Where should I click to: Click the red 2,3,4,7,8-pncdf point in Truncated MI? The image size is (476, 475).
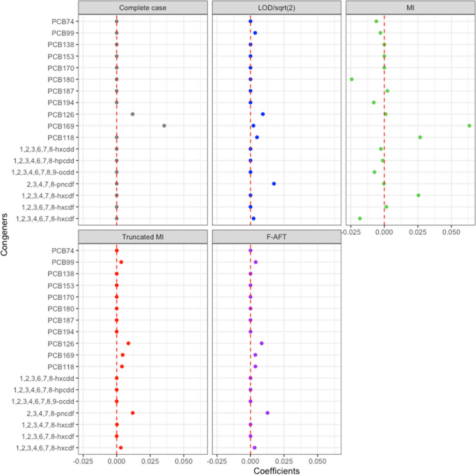click(x=132, y=413)
